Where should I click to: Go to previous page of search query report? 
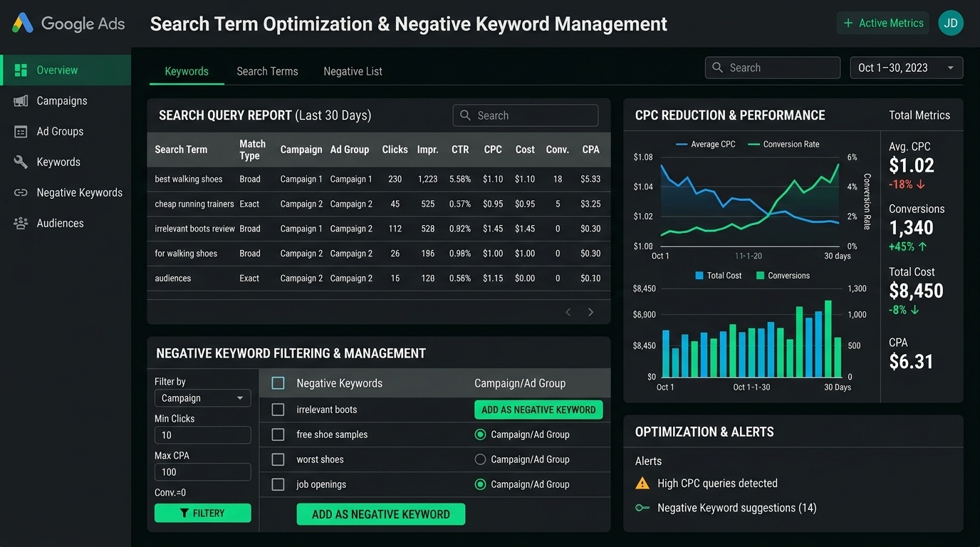coord(568,312)
